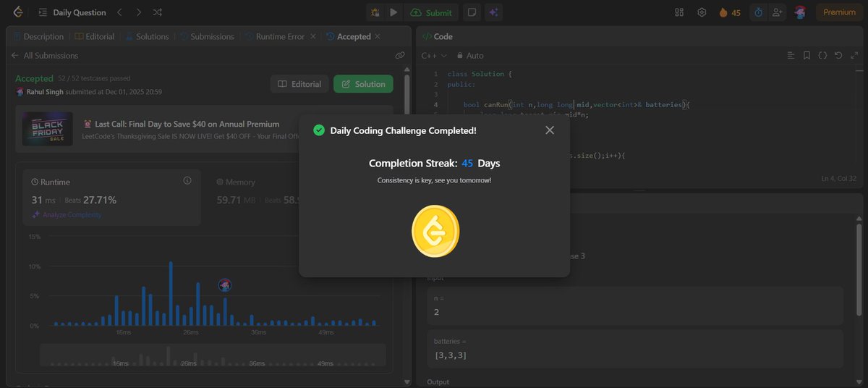Click the batteries input field [3,3,3]
Screen dimensions: 868x388
[635, 347]
